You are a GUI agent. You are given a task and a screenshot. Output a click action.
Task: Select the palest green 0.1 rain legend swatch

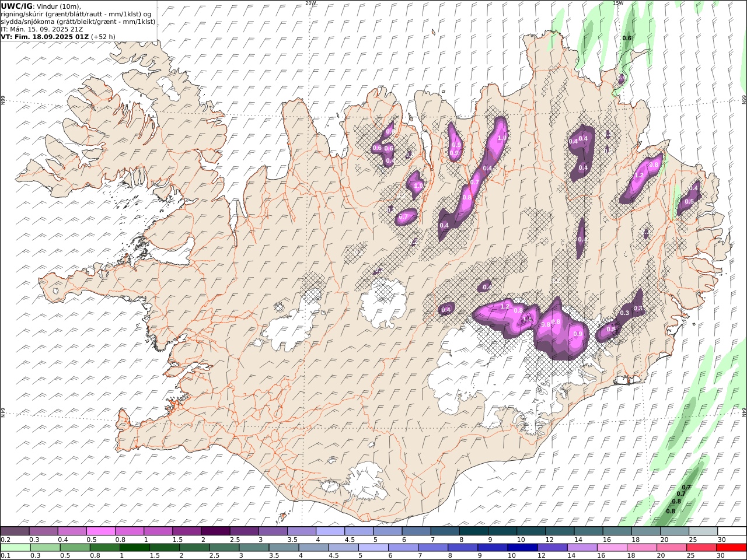pyautogui.click(x=15, y=548)
